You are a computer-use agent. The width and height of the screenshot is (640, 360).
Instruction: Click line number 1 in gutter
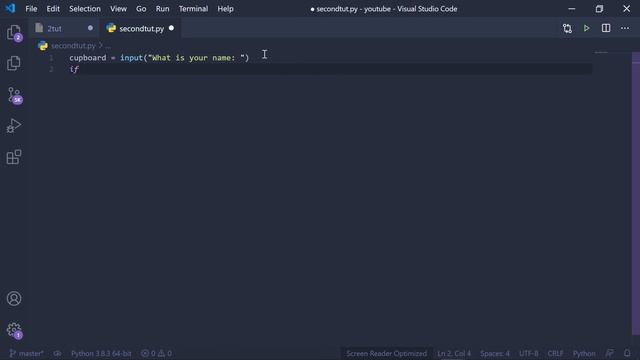click(51, 58)
